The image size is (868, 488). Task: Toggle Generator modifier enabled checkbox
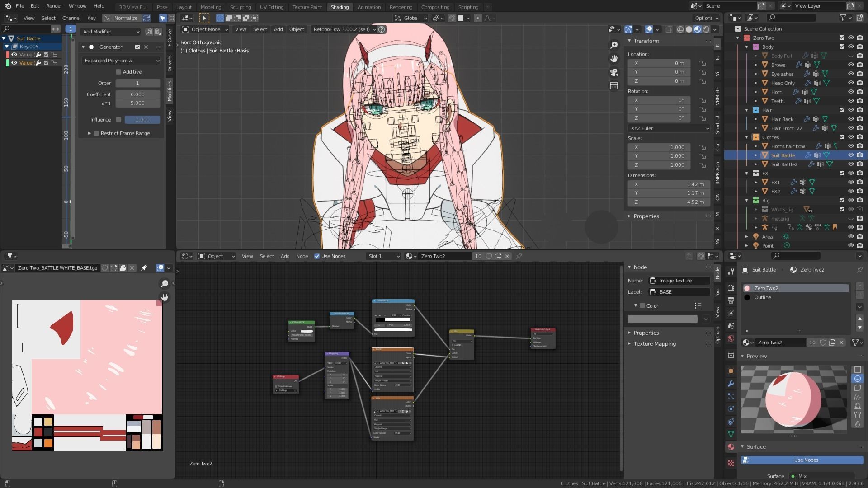[x=137, y=47]
